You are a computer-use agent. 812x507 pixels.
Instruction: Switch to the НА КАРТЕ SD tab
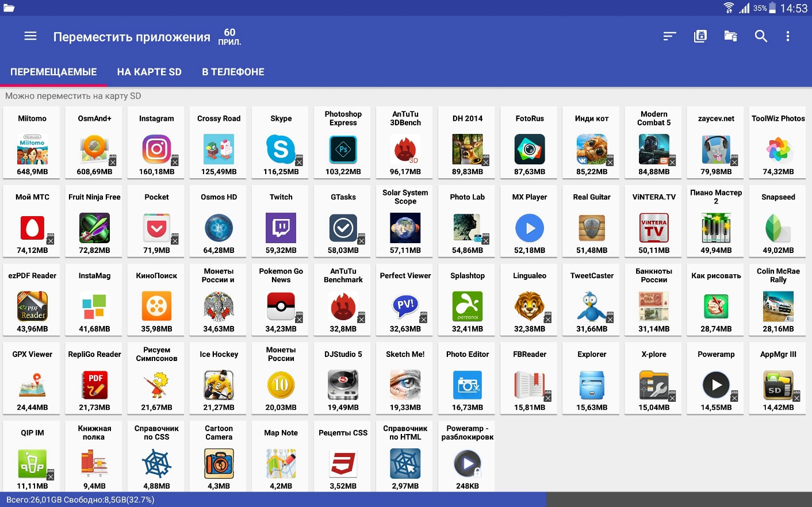pyautogui.click(x=149, y=72)
